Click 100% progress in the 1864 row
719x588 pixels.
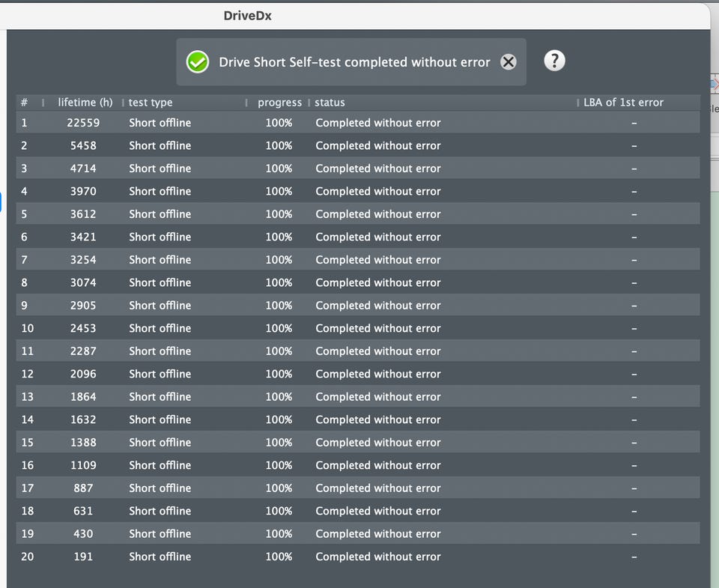pyautogui.click(x=279, y=397)
